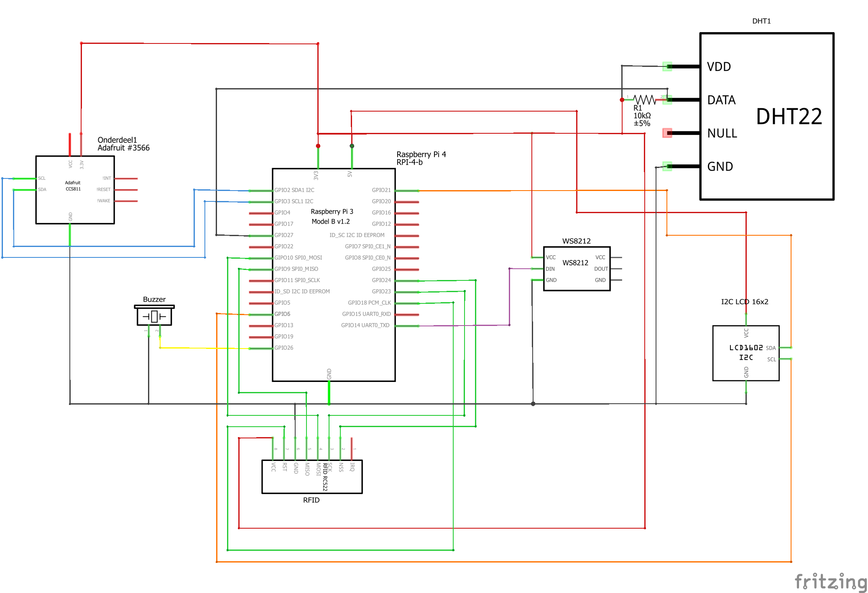Image resolution: width=868 pixels, height=593 pixels.
Task: Select the GPIO24 pin label
Action: 381,280
